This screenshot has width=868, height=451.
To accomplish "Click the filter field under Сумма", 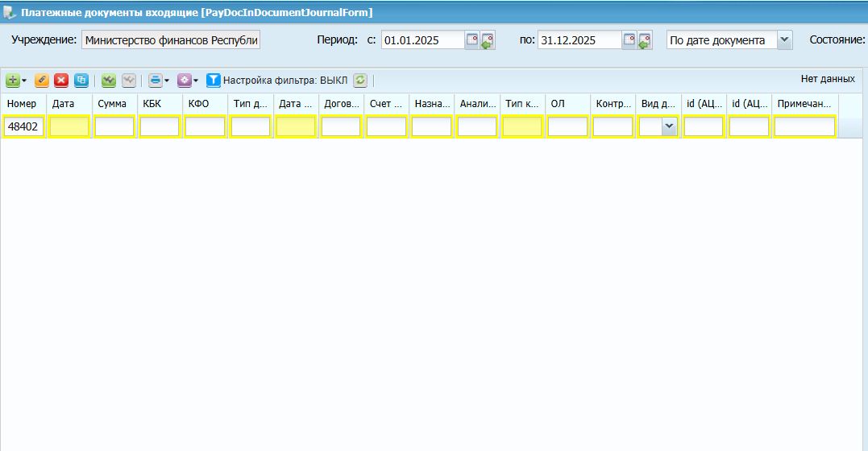I will (x=114, y=126).
